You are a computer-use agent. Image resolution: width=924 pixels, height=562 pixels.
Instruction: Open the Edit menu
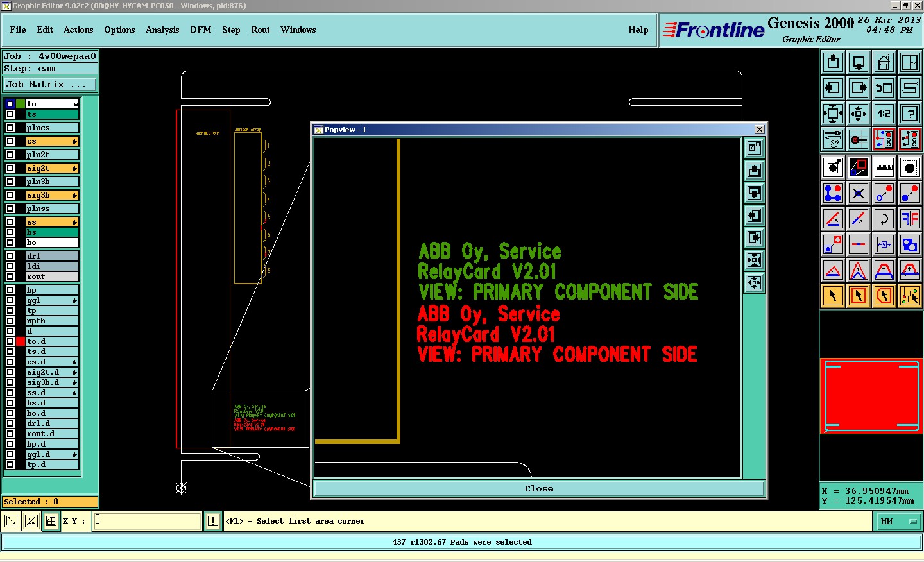tap(45, 30)
